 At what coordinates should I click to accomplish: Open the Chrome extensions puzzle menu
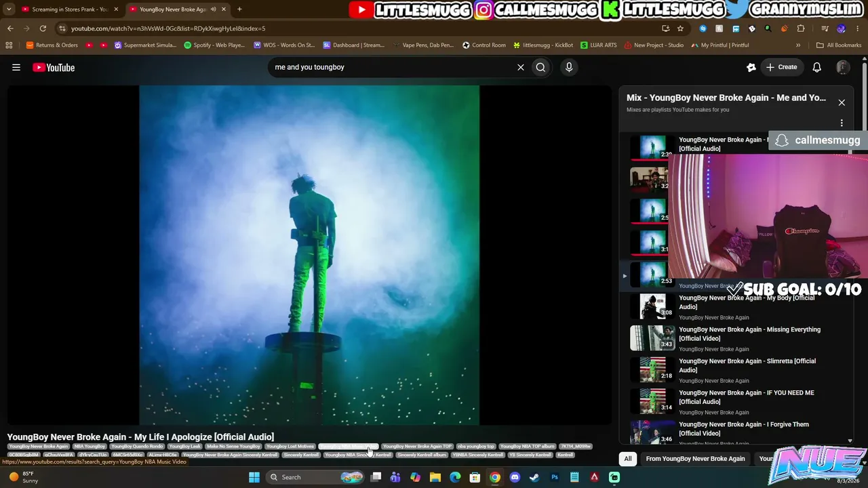point(801,28)
